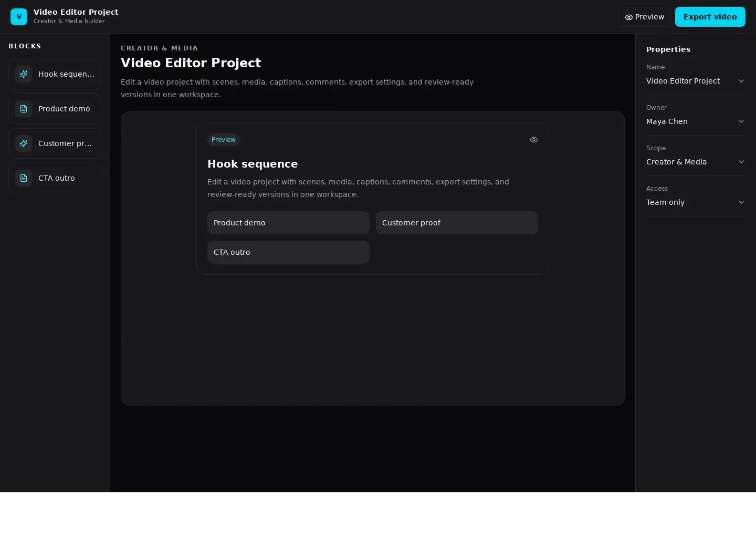Expand the Owner dropdown chevron
This screenshot has height=538, width=756.
tap(741, 121)
